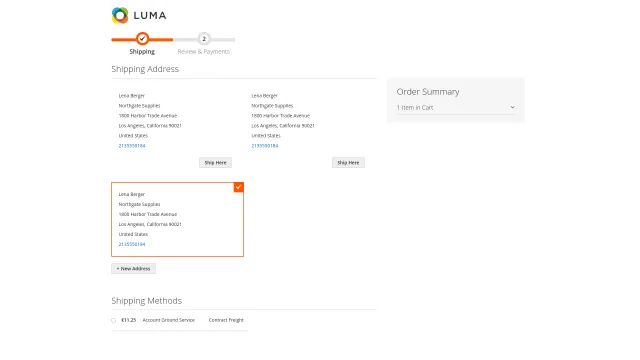Click the 'Account Ground Service' method text
This screenshot has height=360, width=640.
169,320
